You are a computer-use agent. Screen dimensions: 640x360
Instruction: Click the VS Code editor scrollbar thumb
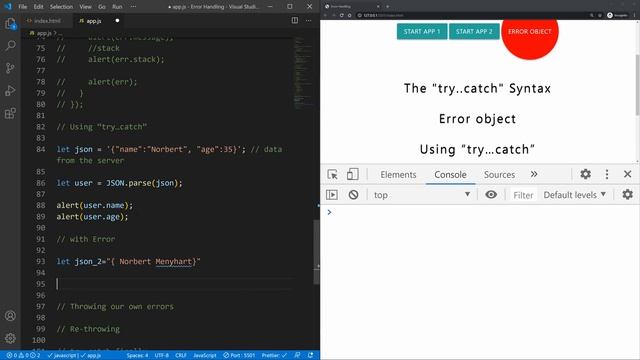[x=316, y=252]
